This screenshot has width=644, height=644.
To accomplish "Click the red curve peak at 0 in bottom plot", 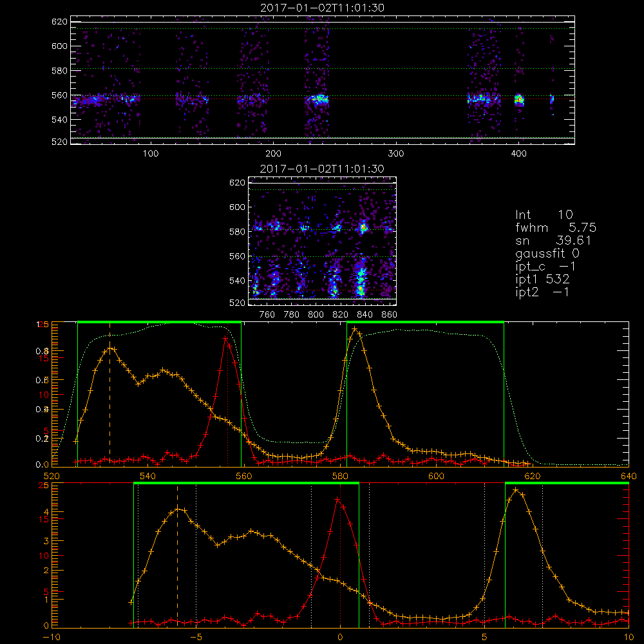I will point(337,499).
